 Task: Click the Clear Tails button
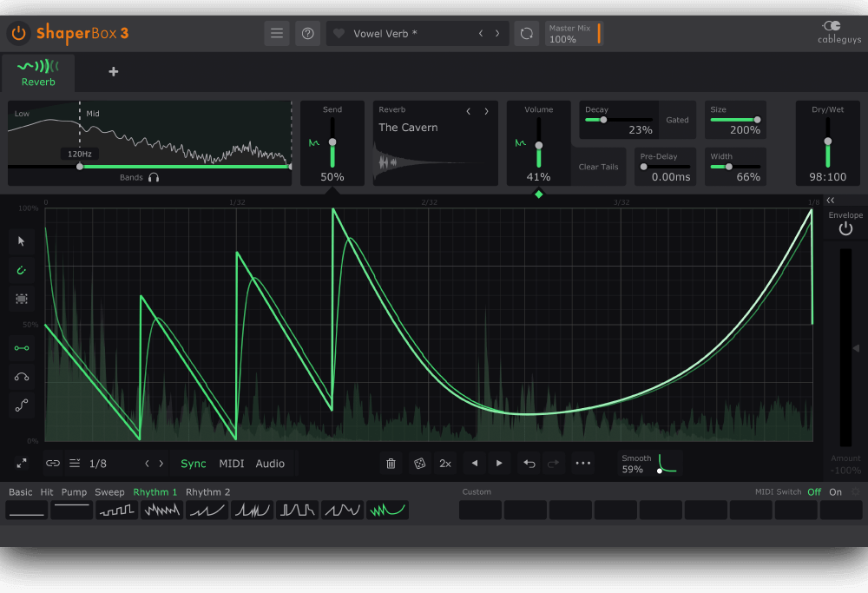[x=598, y=167]
